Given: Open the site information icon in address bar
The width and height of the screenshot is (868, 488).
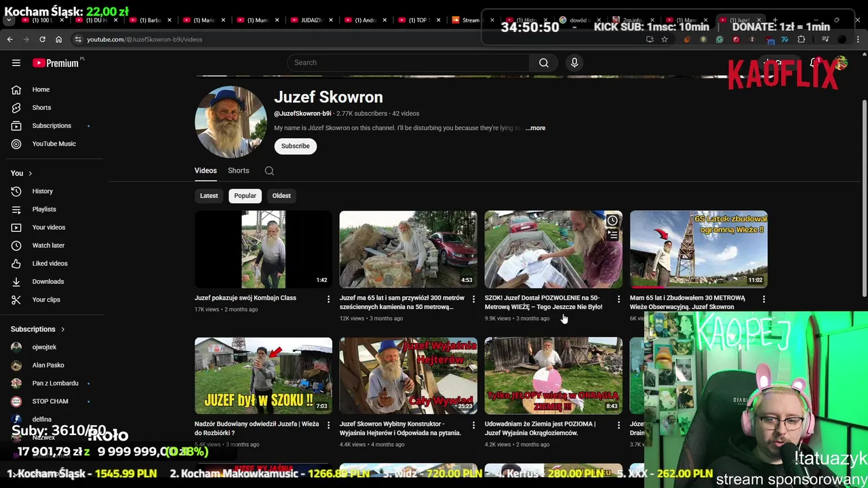Looking at the screenshot, I should coord(77,39).
